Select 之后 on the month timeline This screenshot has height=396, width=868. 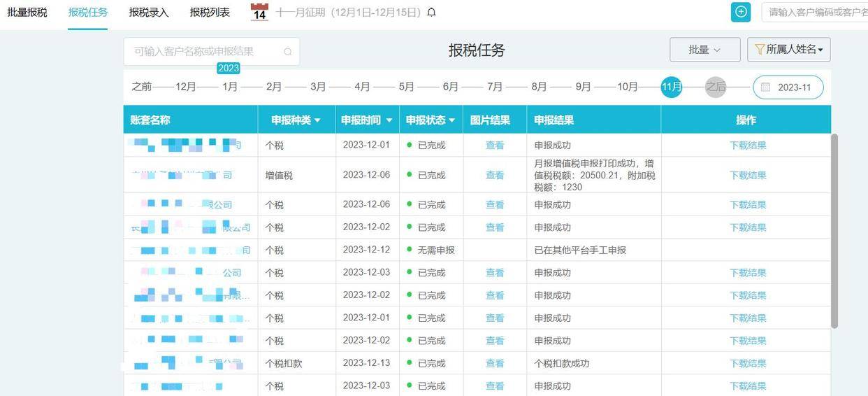tap(716, 87)
